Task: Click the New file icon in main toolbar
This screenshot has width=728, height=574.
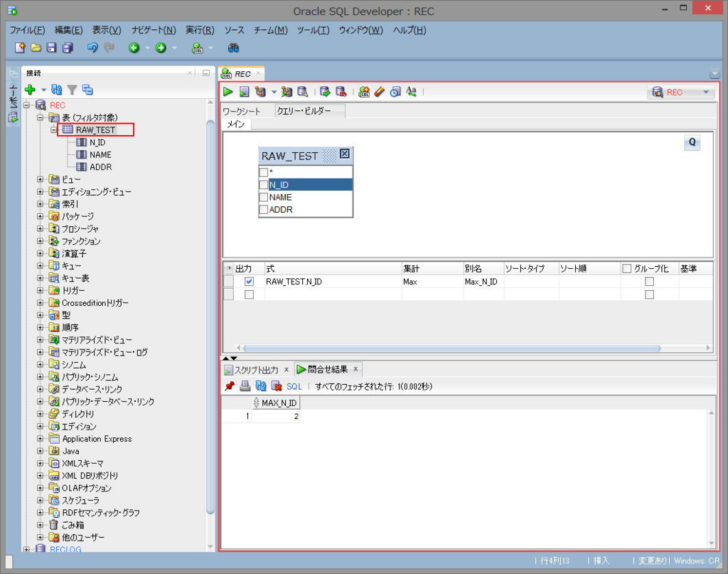Action: pos(20,48)
